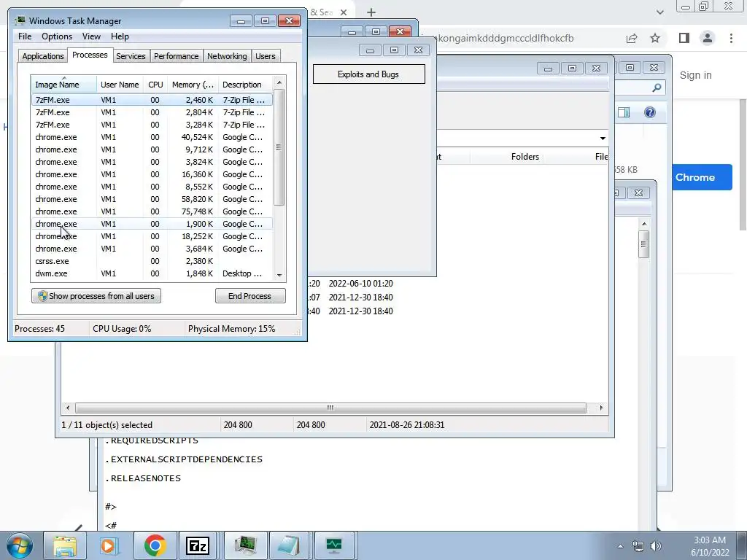Viewport: 747px width, 560px height.
Task: Open the Task Manager File menu
Action: pyautogui.click(x=25, y=36)
